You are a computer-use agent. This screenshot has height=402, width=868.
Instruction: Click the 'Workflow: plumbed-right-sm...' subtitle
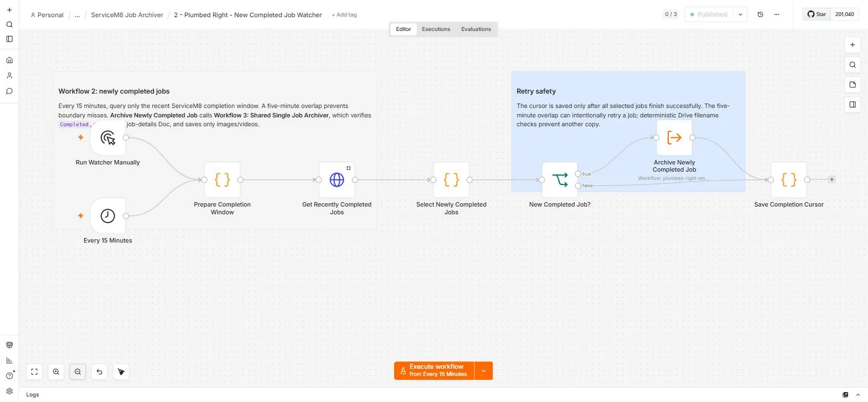coord(674,179)
